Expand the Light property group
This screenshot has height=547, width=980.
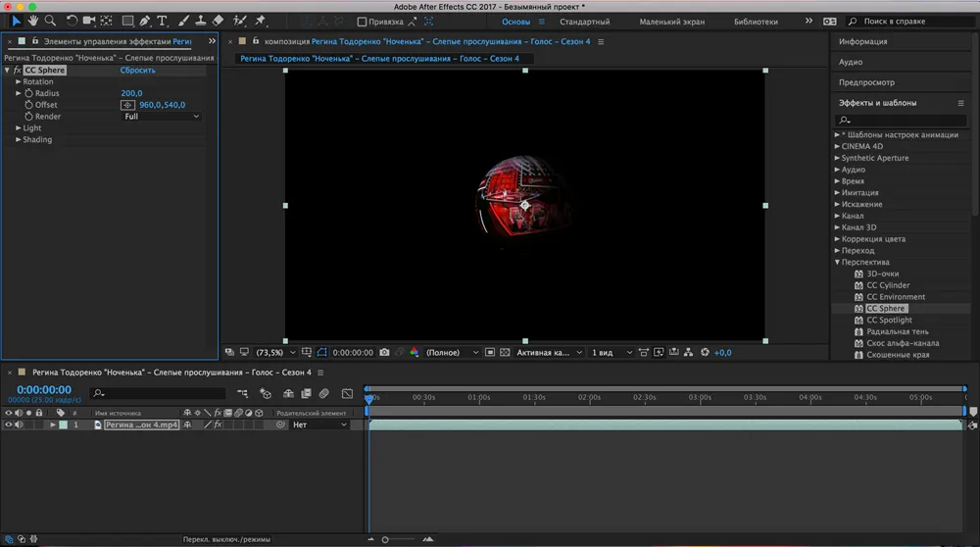point(19,128)
